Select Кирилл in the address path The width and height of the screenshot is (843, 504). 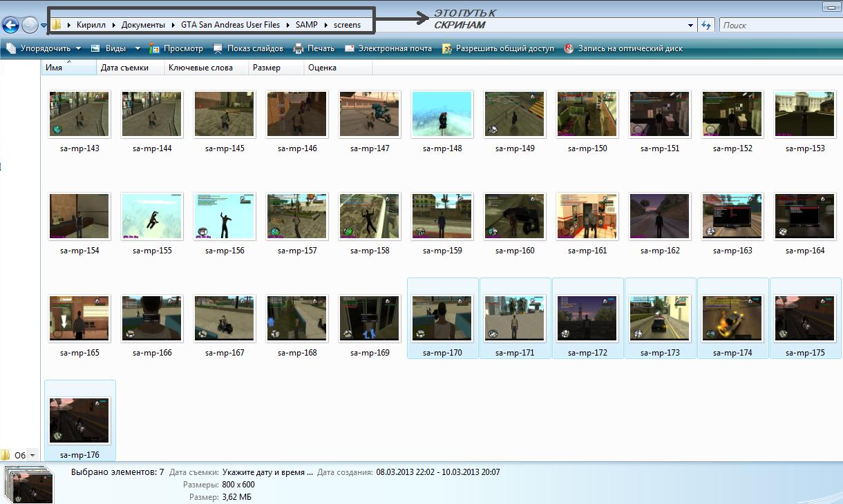pyautogui.click(x=92, y=25)
